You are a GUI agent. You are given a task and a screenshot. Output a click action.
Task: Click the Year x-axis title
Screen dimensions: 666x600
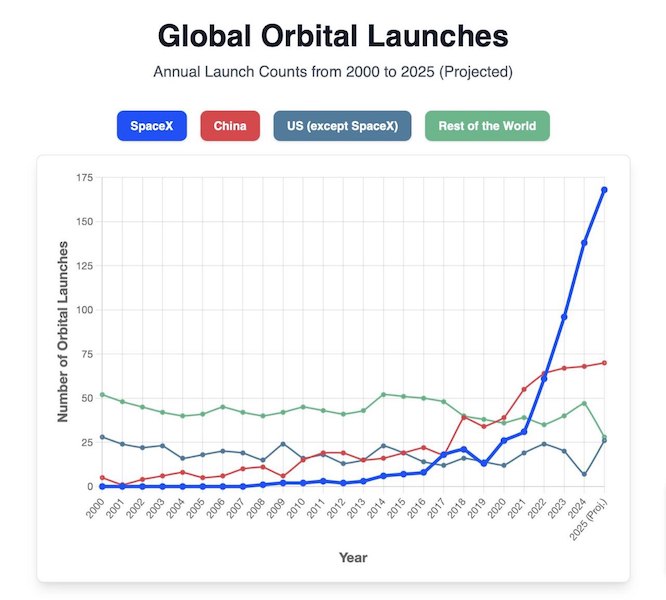[x=353, y=555]
